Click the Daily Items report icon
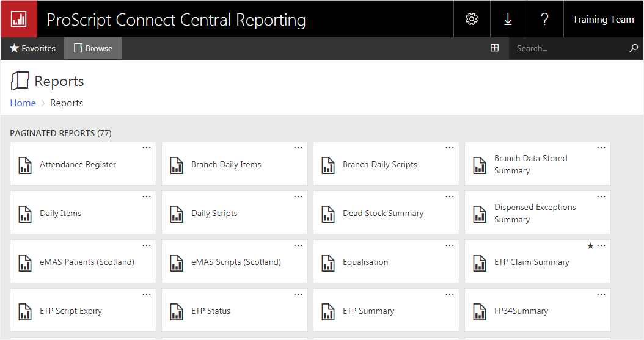Viewport: 644px width, 340px height. pos(25,214)
